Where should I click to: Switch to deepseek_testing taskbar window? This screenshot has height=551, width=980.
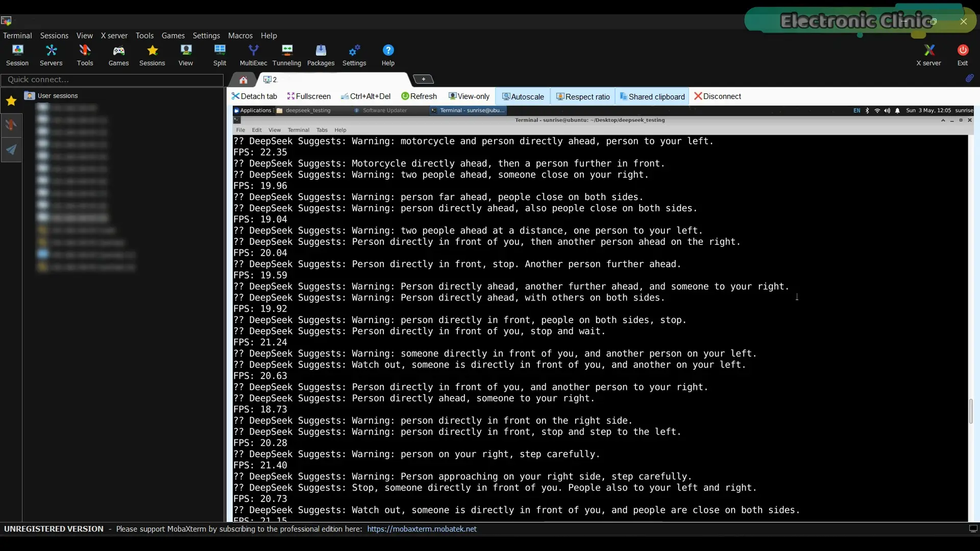pyautogui.click(x=308, y=111)
